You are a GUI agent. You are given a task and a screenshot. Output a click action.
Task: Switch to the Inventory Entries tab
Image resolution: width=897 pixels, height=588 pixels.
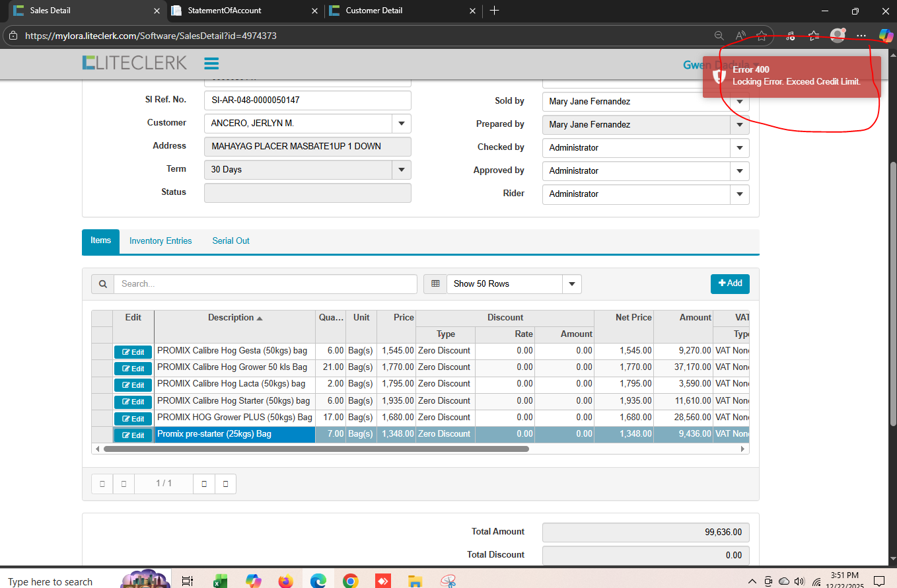tap(161, 241)
